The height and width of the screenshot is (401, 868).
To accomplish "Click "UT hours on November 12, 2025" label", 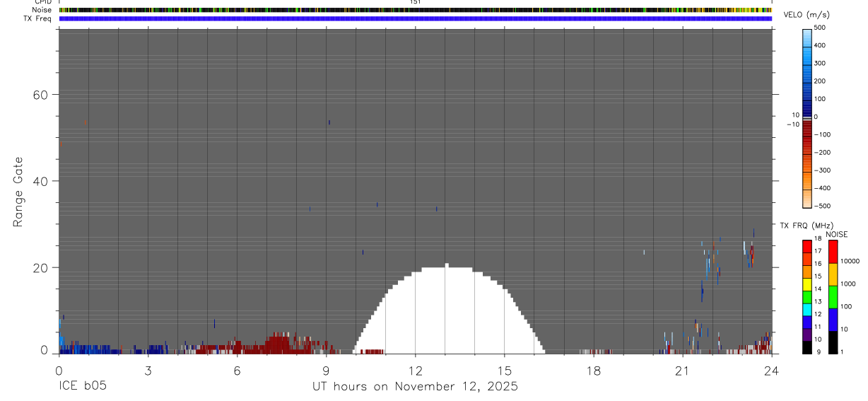I will point(415,386).
